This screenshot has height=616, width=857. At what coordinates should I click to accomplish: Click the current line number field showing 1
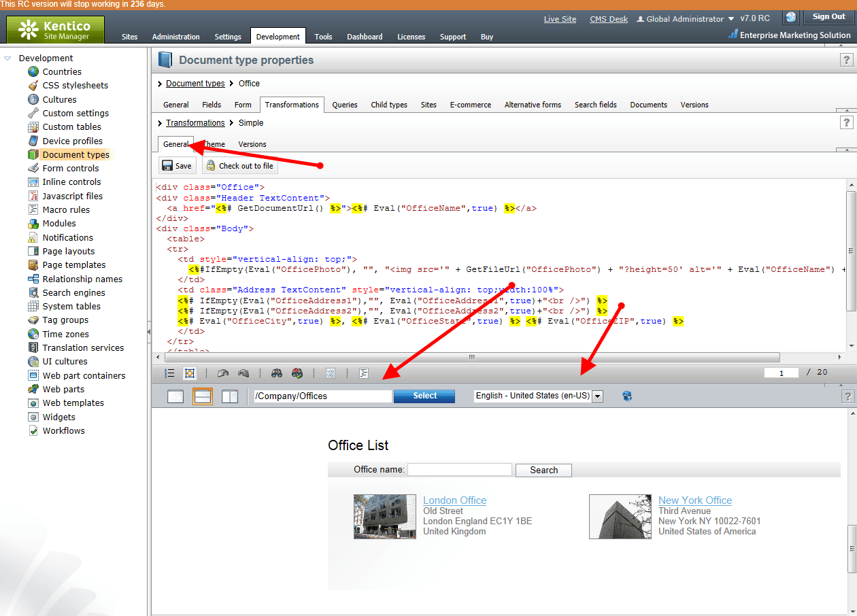coord(782,373)
